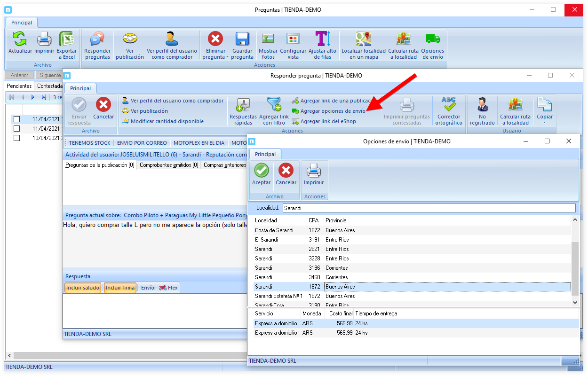The width and height of the screenshot is (588, 376).
Task: Check the first question row checkbox
Action: [x=17, y=119]
